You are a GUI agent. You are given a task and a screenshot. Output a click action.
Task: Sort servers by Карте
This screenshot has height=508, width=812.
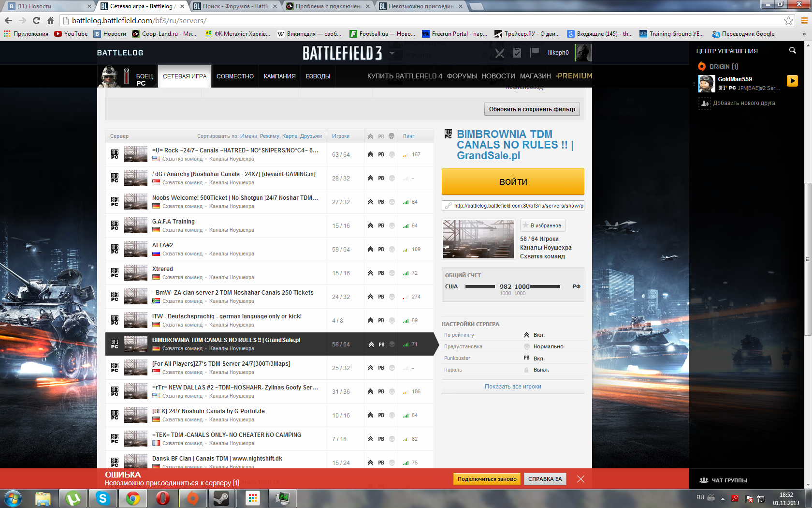coord(290,136)
